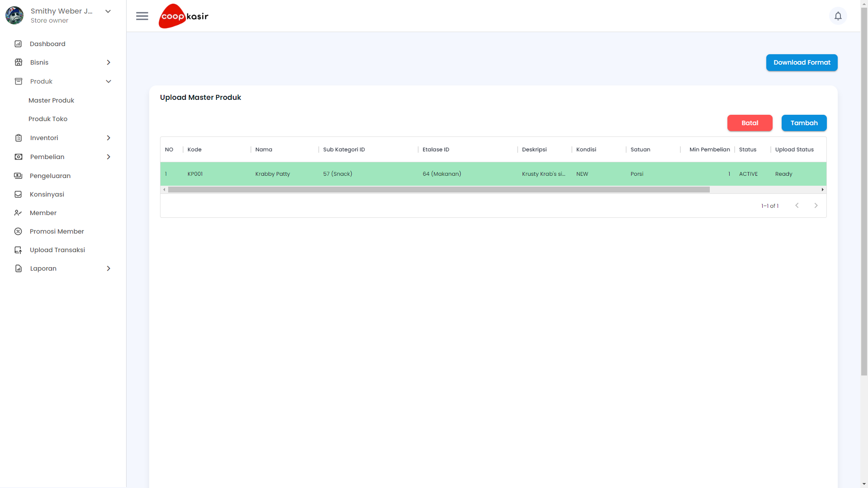The height and width of the screenshot is (488, 868).
Task: Click the Min Pembelian column header
Action: tap(708, 150)
